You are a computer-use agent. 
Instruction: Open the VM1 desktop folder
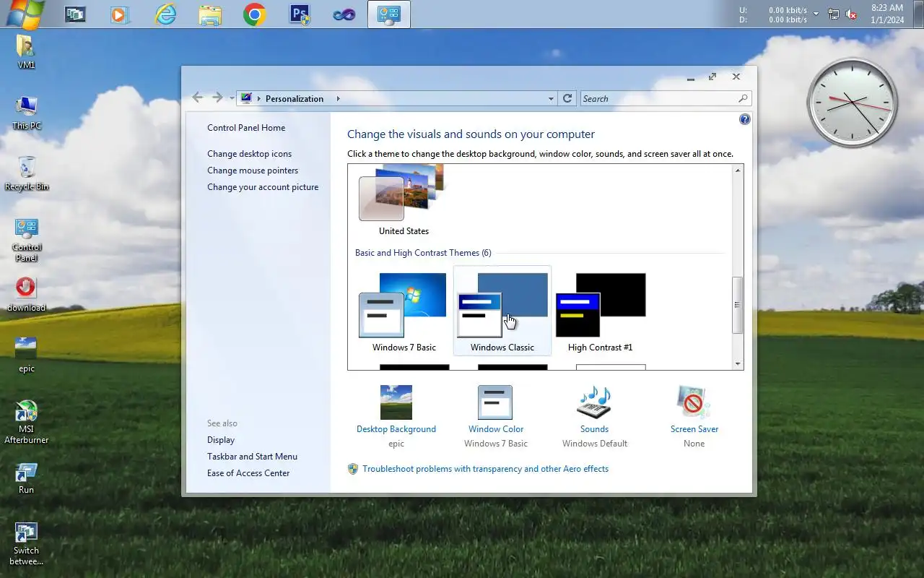coord(26,51)
